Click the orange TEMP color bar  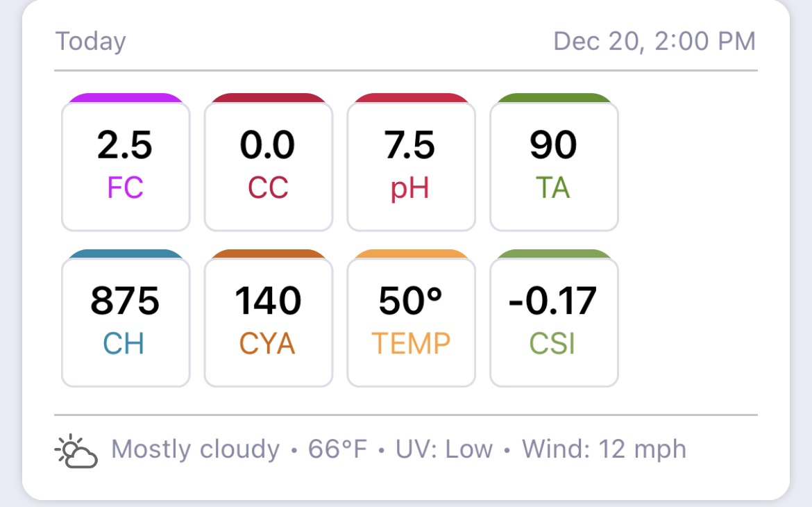point(411,253)
